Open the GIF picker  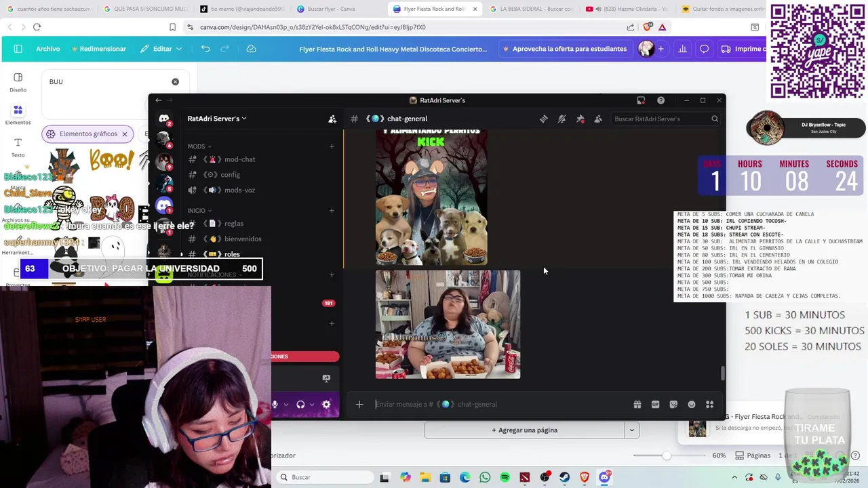pyautogui.click(x=655, y=405)
